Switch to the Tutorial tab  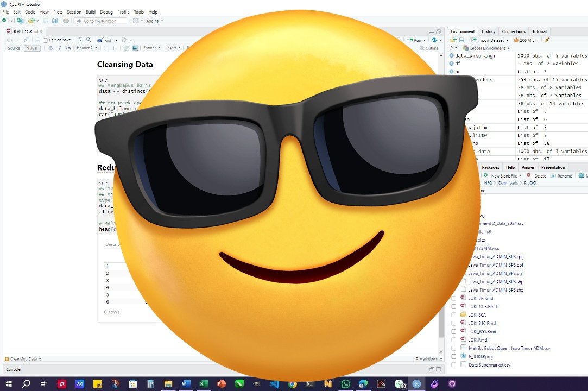pos(539,31)
